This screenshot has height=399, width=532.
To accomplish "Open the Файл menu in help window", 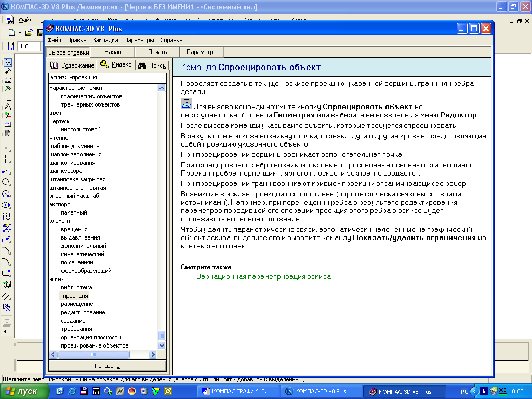I will (54, 40).
